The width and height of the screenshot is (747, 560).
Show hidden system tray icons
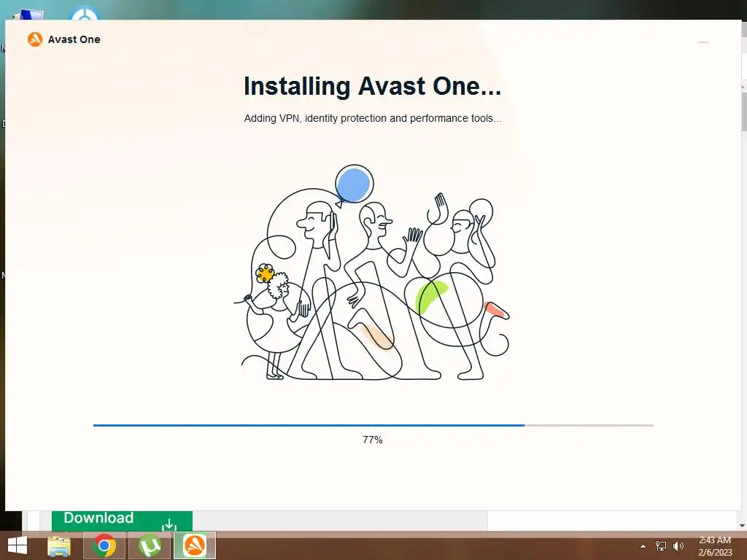coord(643,546)
